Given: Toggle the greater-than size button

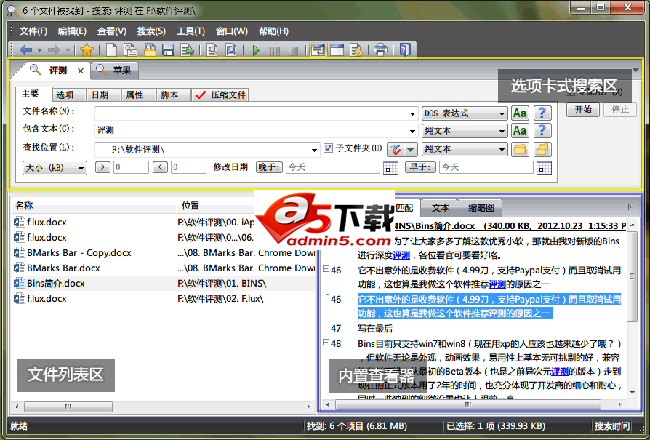Looking at the screenshot, I should (x=102, y=167).
